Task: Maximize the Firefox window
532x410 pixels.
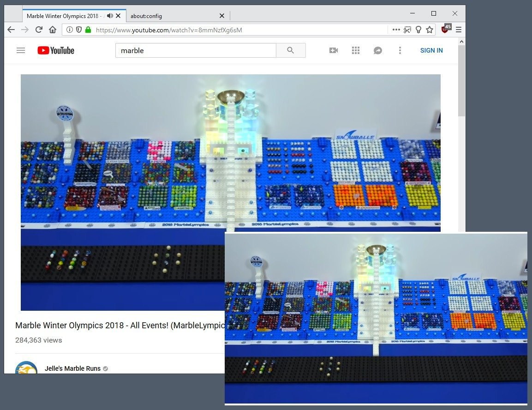Action: (x=434, y=13)
